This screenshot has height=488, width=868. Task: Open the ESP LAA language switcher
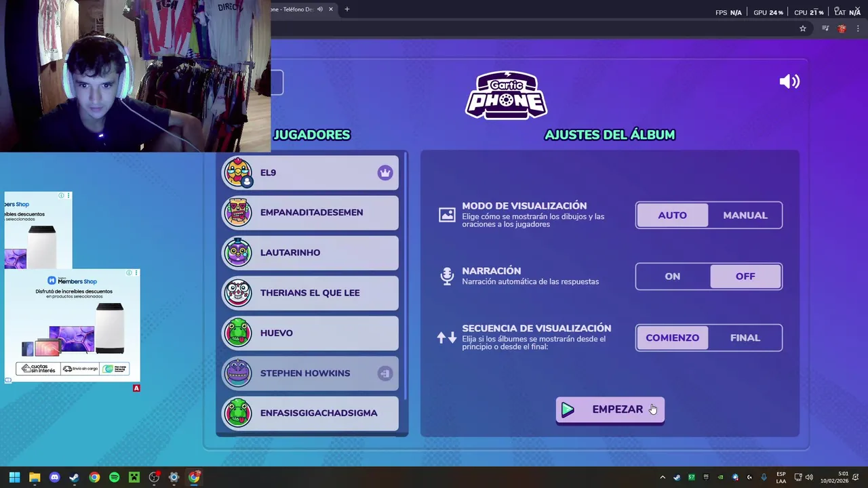point(781,477)
